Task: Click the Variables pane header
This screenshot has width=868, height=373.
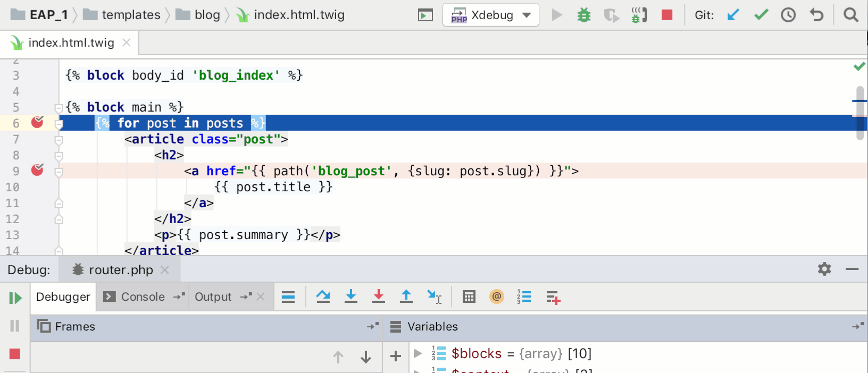Action: 625,326
